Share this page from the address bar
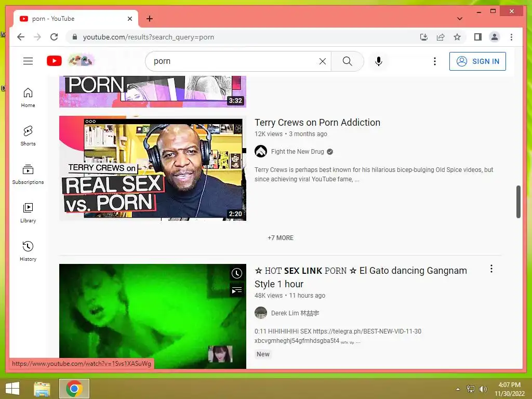The image size is (532, 399). click(x=441, y=37)
